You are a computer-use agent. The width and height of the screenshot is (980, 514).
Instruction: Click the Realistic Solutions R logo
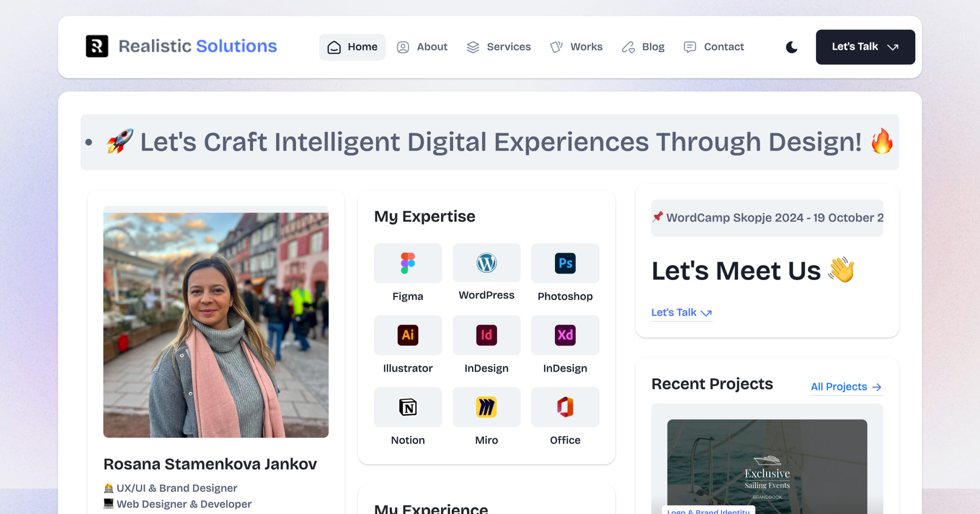(x=97, y=46)
